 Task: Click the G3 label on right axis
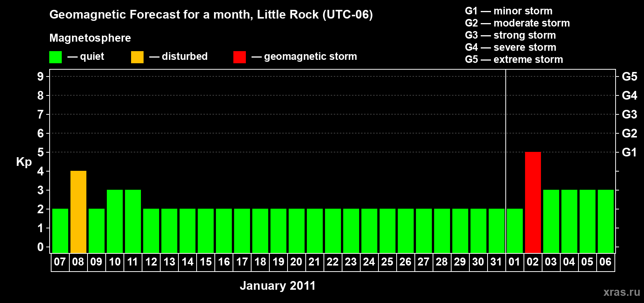click(629, 114)
